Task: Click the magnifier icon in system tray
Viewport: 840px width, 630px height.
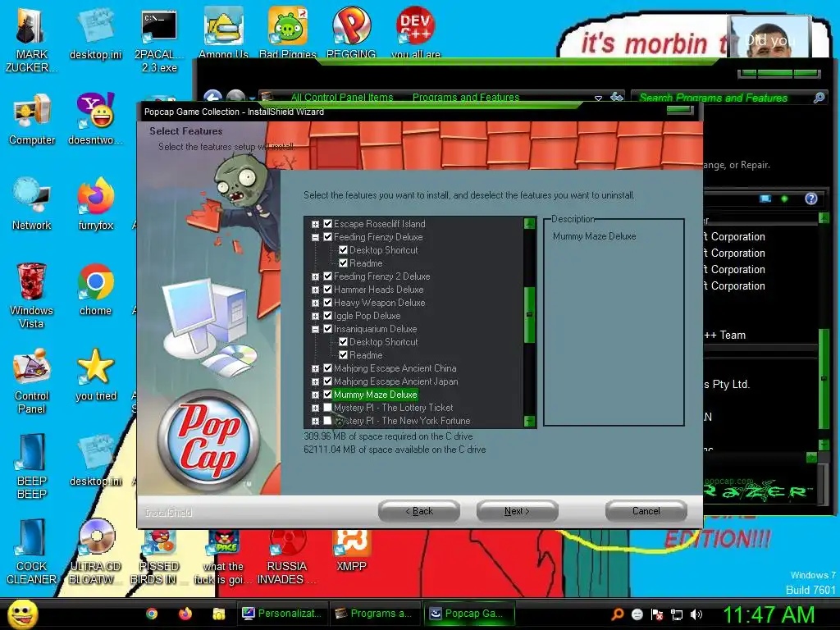Action: coord(618,614)
